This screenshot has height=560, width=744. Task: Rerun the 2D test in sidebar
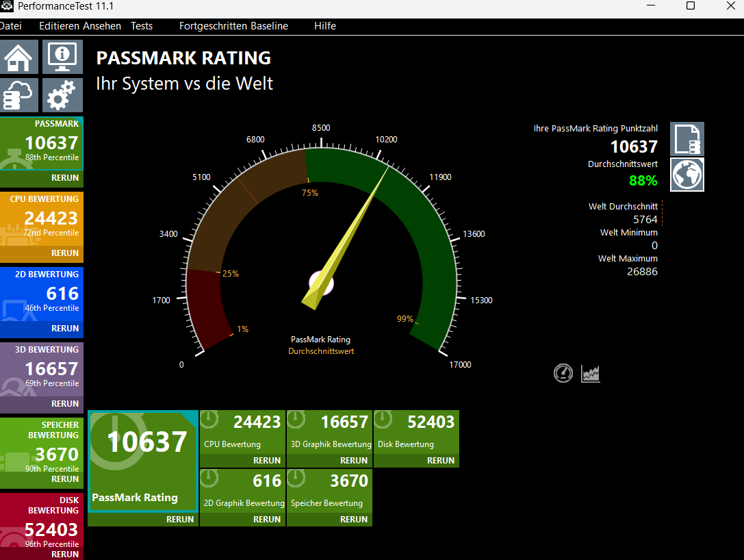tap(65, 329)
